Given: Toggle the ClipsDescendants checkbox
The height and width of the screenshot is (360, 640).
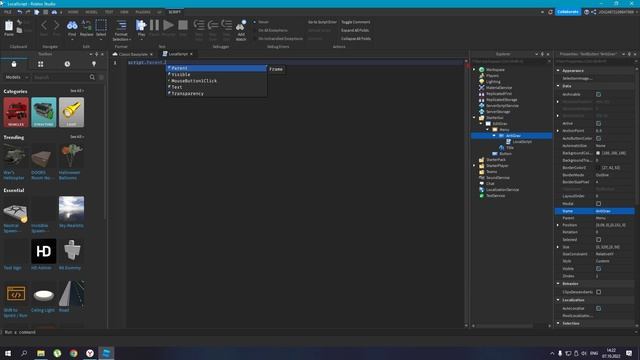Looking at the screenshot, I should [598, 292].
